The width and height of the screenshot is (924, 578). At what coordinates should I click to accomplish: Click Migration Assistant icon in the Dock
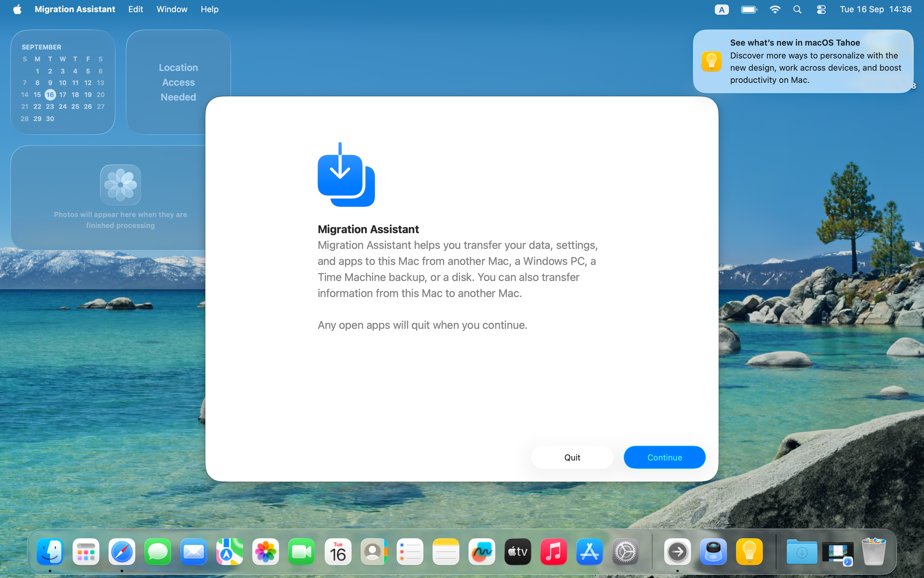coord(677,552)
